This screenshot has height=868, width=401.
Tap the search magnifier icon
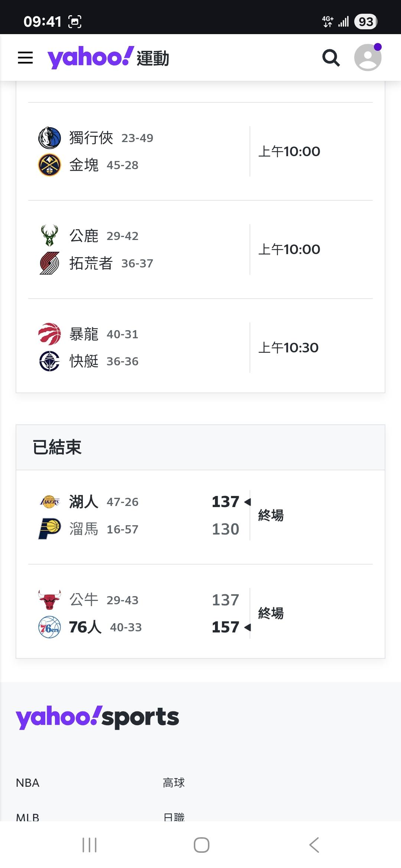(x=331, y=58)
